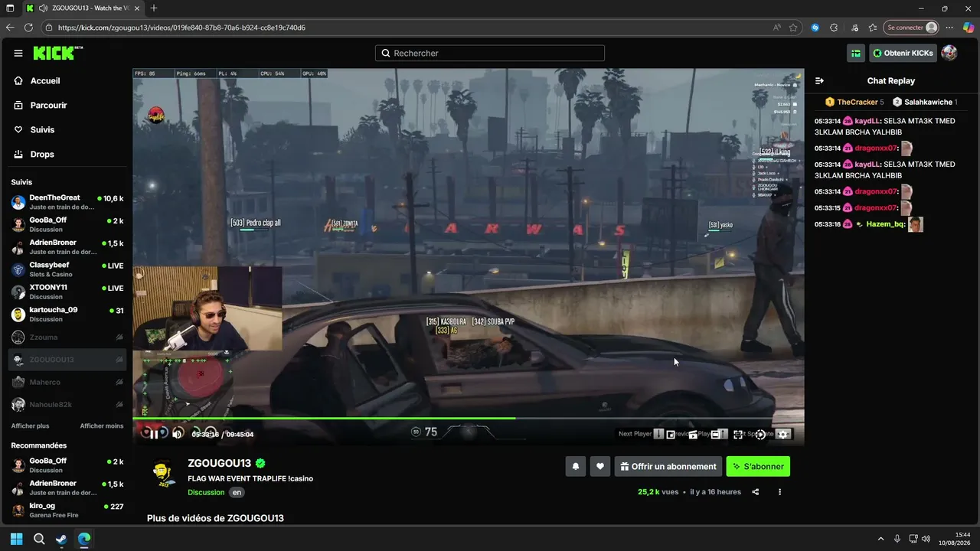Mute the video player volume
The width and height of the screenshot is (980, 551).
pyautogui.click(x=178, y=434)
